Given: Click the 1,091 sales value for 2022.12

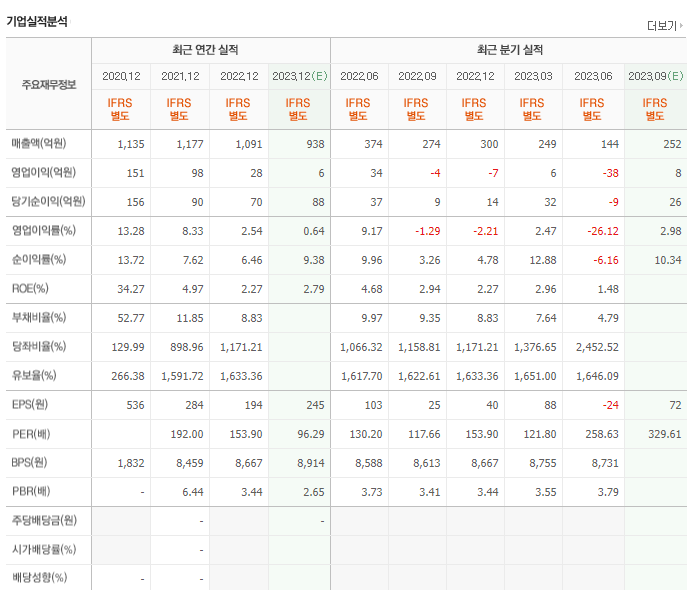Looking at the screenshot, I should click(249, 144).
